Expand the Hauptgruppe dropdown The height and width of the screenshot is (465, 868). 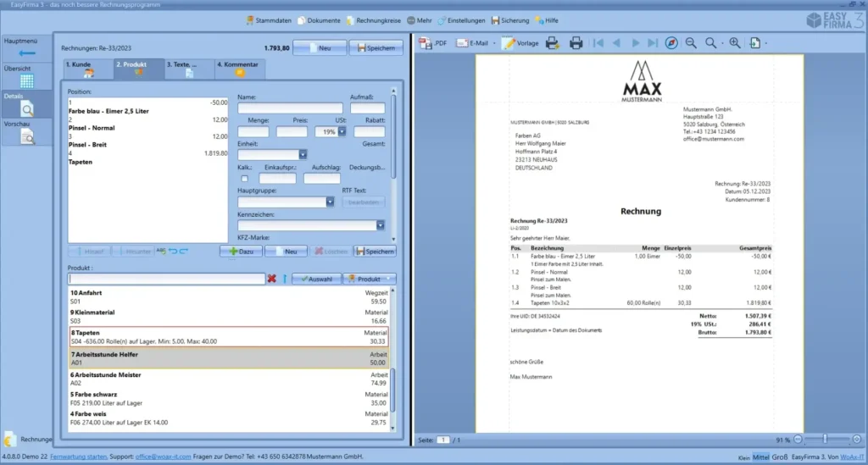pyautogui.click(x=330, y=202)
